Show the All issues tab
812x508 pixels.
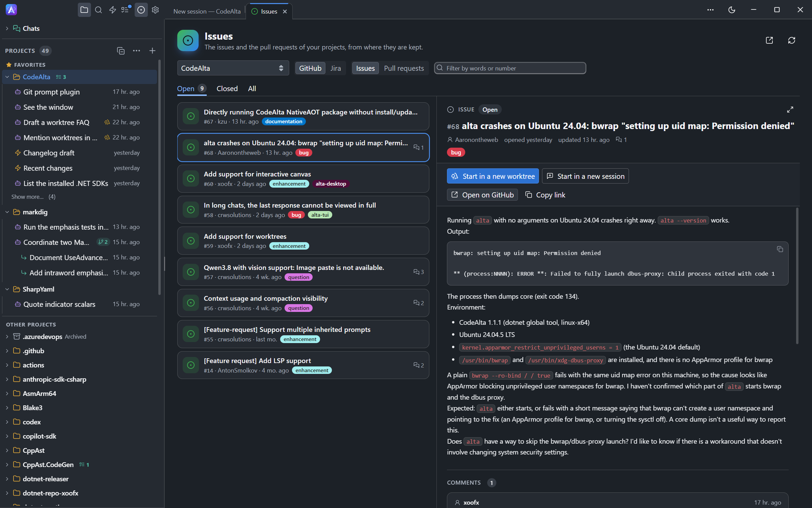(252, 89)
